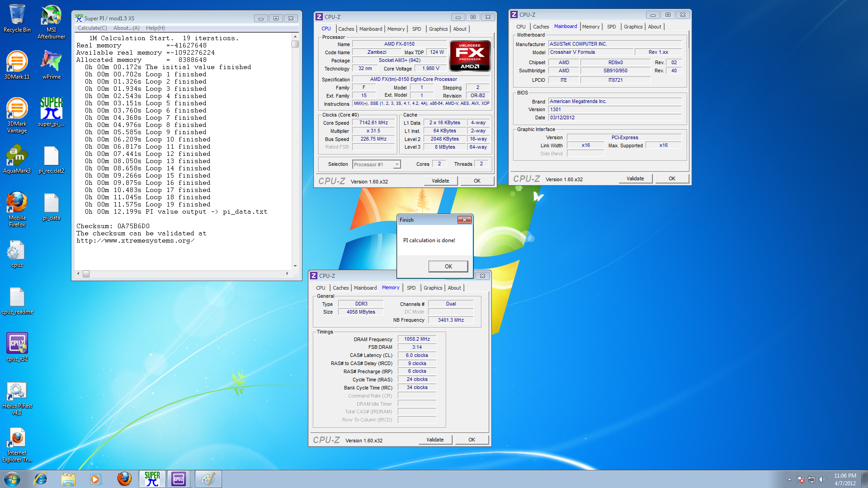This screenshot has width=868, height=488.
Task: Click OK in Mainboard CPU-Z window
Action: 672,178
